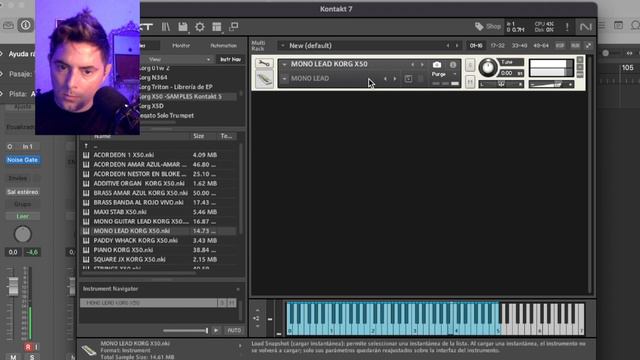This screenshot has width=640, height=360.
Task: Toggle the red record-enable button in DAW
Action: click(28, 347)
